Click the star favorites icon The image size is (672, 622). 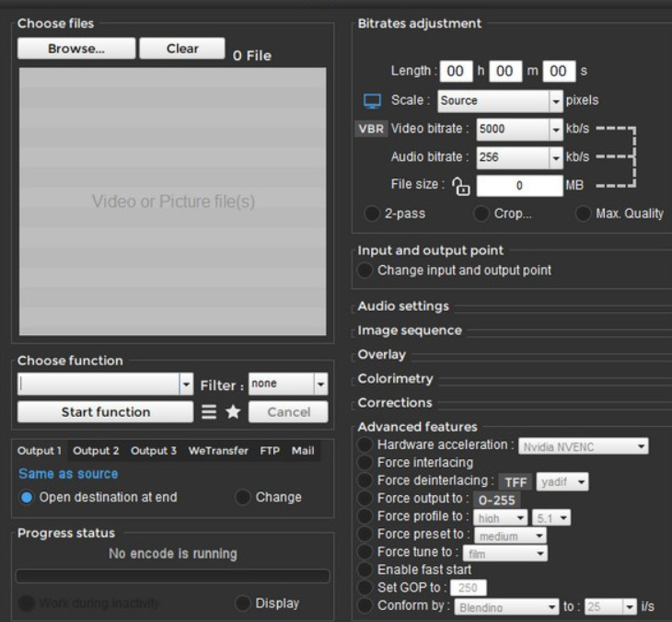point(233,412)
